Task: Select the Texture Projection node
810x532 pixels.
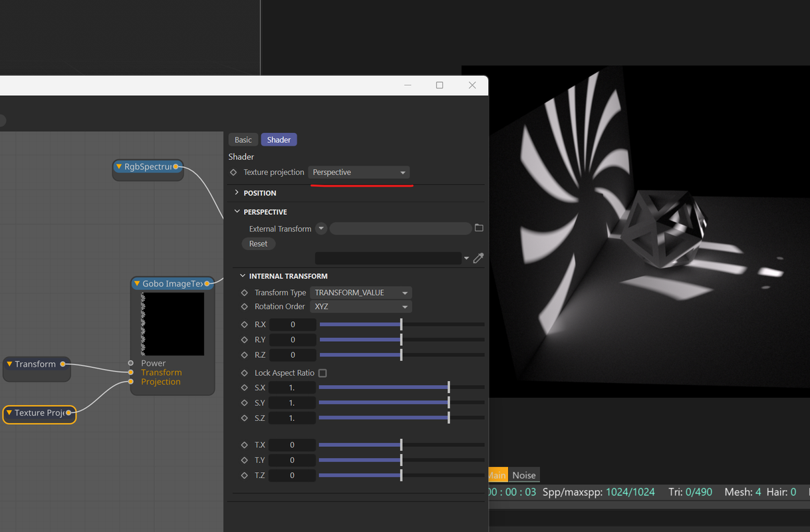Action: tap(39, 414)
